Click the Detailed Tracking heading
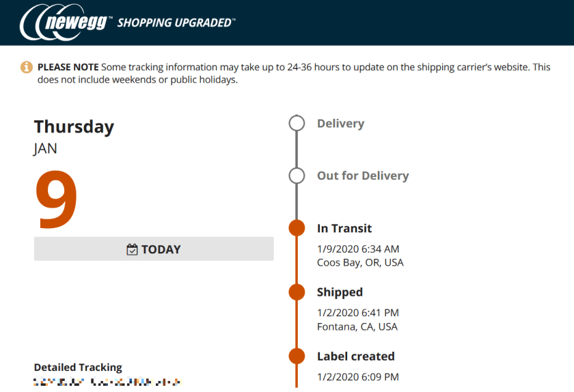Viewport: 574px width, 392px height. pos(78,367)
